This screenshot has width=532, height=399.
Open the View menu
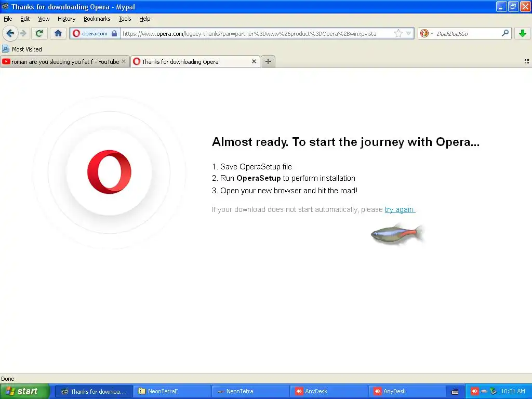tap(44, 19)
